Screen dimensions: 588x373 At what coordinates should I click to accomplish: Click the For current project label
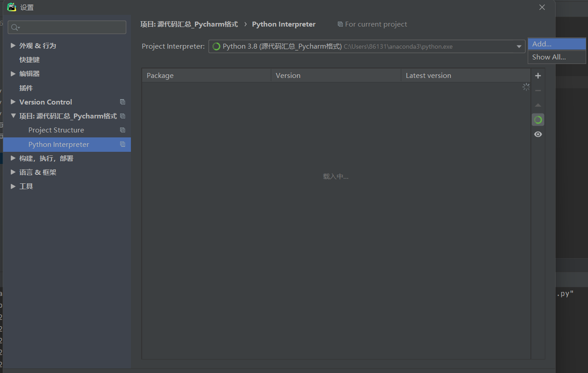click(x=376, y=24)
